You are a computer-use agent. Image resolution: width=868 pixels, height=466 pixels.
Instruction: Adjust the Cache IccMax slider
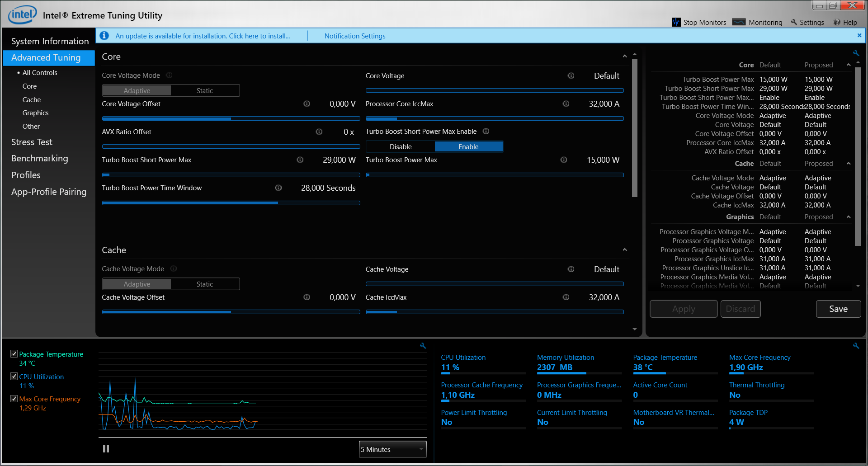click(x=495, y=312)
